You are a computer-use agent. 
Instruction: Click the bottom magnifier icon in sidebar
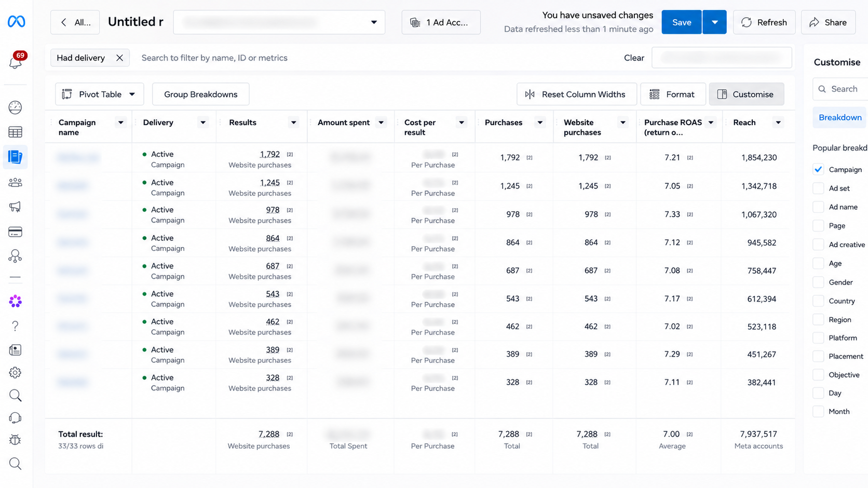pos(15,464)
